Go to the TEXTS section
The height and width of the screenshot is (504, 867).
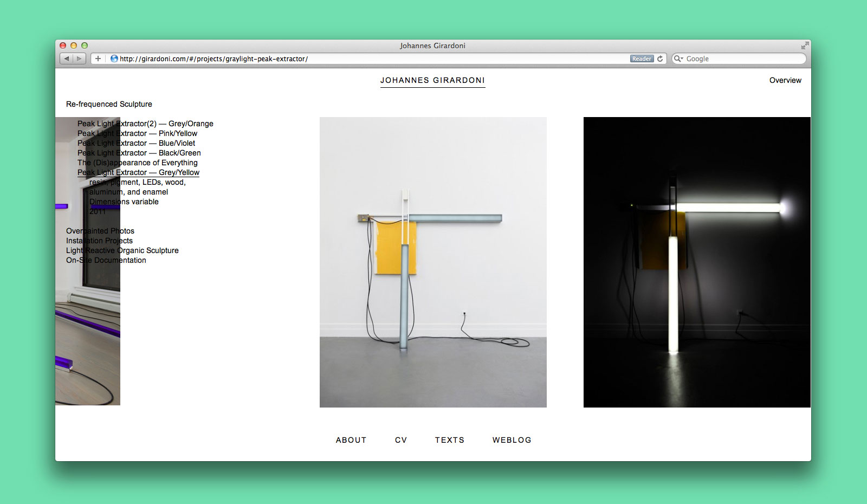[450, 440]
